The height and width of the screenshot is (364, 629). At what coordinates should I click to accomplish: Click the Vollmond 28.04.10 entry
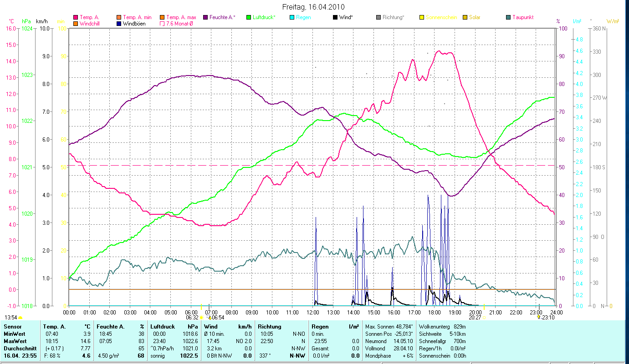tap(389, 348)
